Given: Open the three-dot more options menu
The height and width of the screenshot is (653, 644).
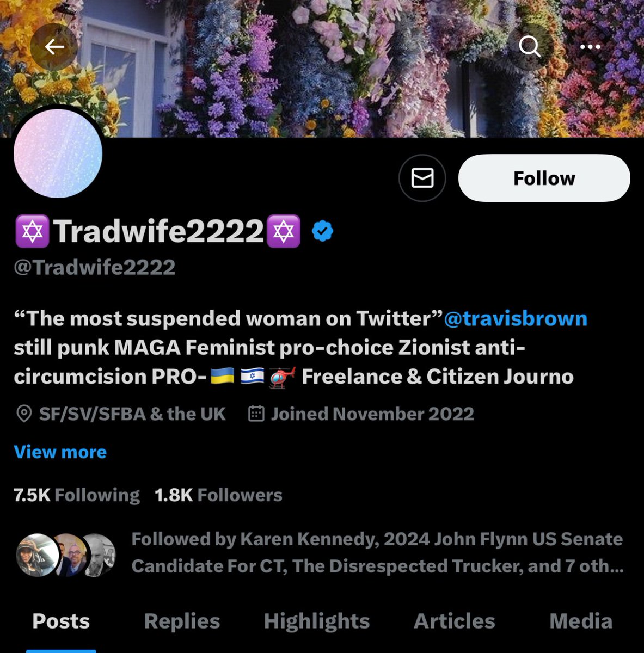Looking at the screenshot, I should (590, 47).
